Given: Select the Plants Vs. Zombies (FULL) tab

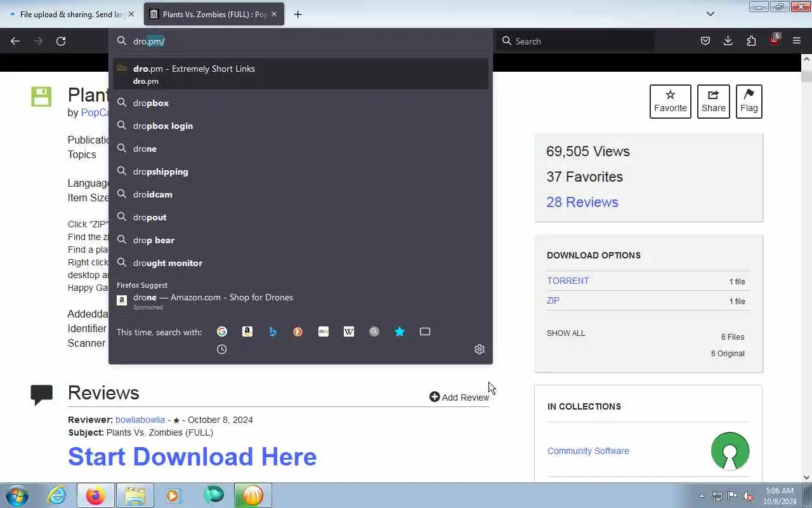Looking at the screenshot, I should [x=214, y=14].
